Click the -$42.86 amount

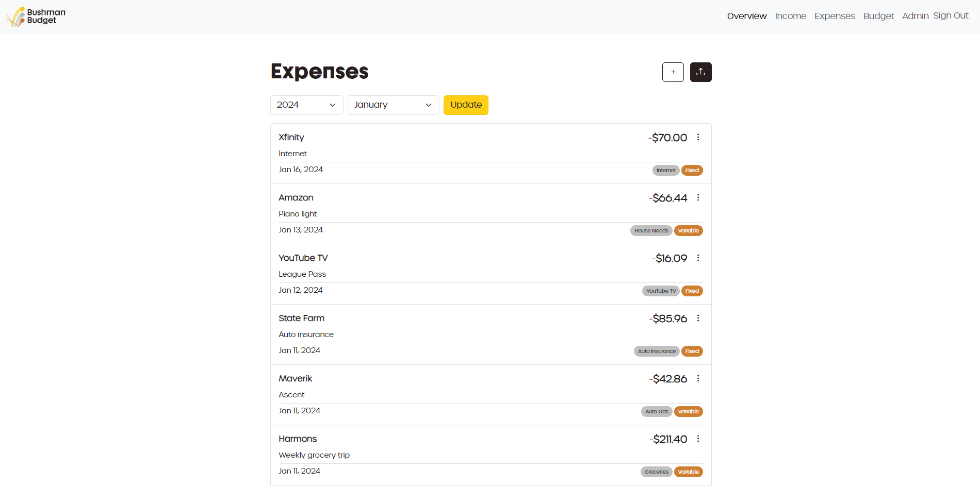click(x=668, y=379)
